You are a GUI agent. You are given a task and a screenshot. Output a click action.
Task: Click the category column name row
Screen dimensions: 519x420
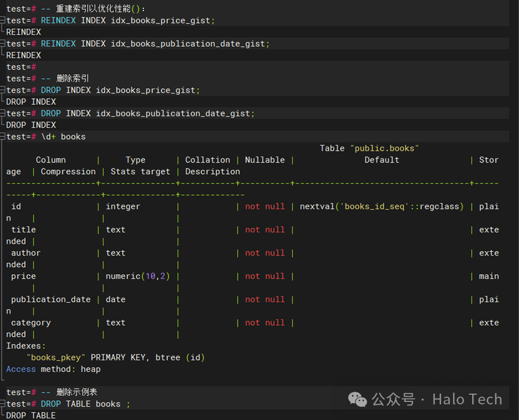31,323
